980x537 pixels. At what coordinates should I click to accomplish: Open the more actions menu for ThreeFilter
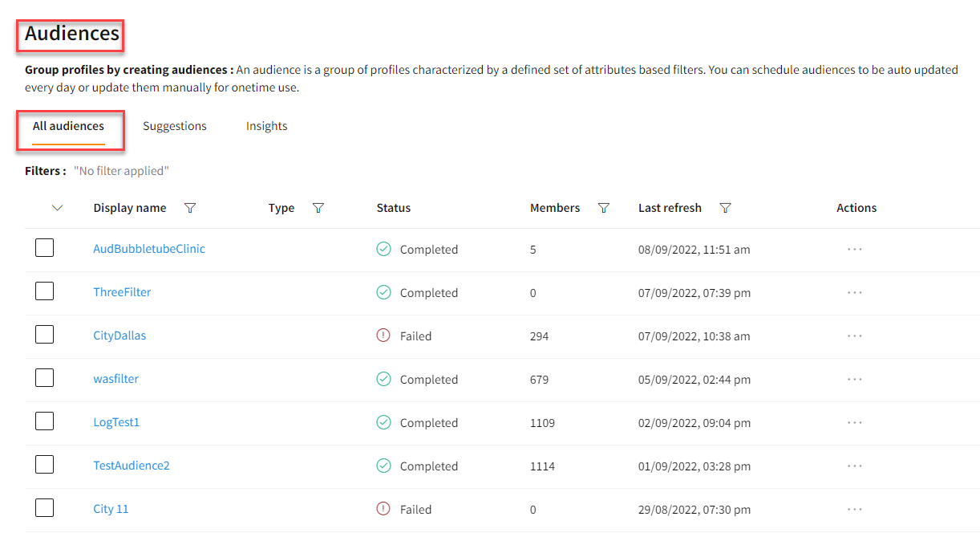click(x=854, y=293)
